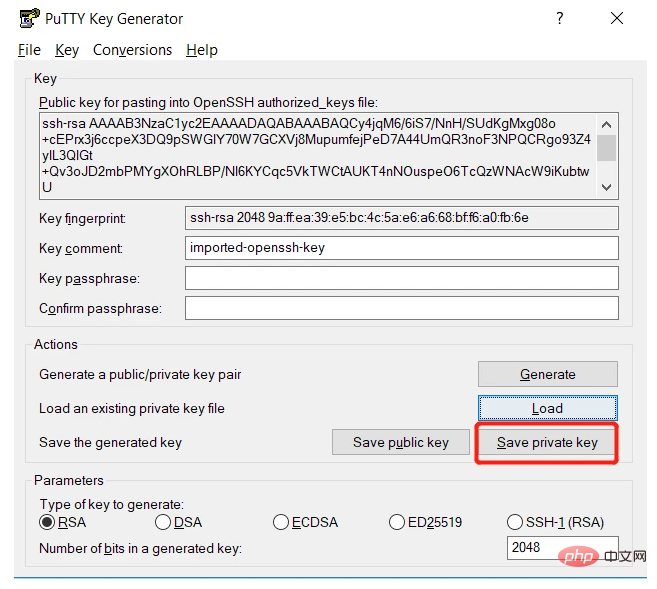Click the question mark help button in title bar
This screenshot has width=657, height=589.
560,18
